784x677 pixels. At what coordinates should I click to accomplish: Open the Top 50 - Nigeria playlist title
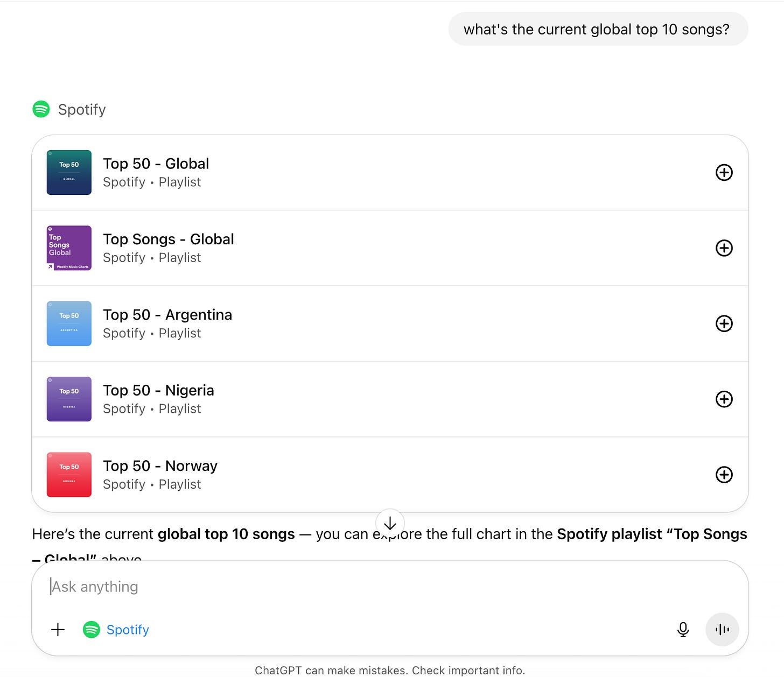(158, 390)
